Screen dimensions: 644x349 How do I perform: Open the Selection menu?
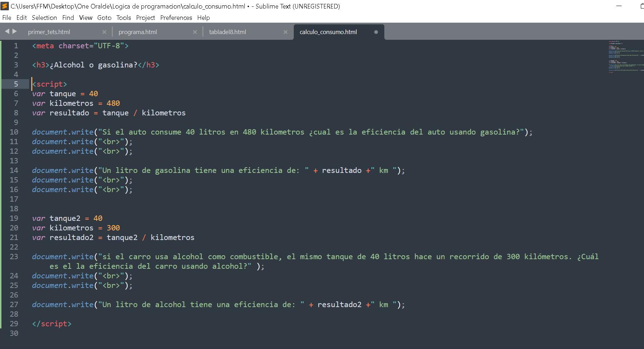[44, 18]
